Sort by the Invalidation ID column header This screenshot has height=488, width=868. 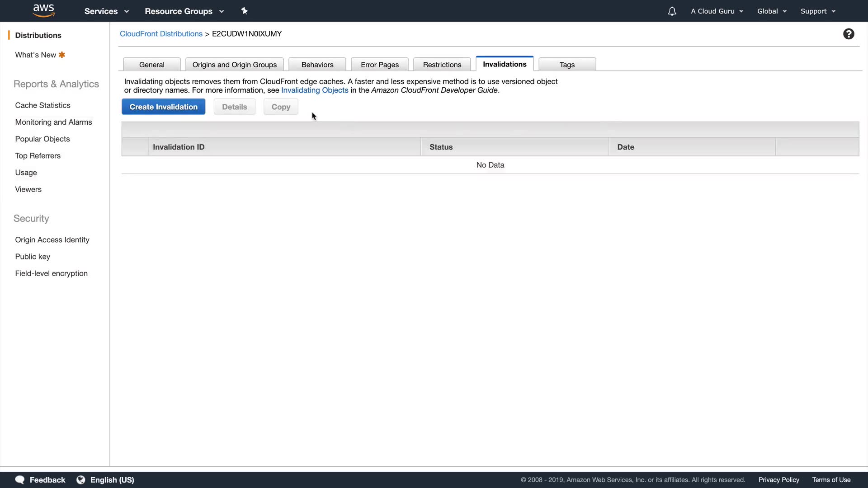(x=179, y=147)
